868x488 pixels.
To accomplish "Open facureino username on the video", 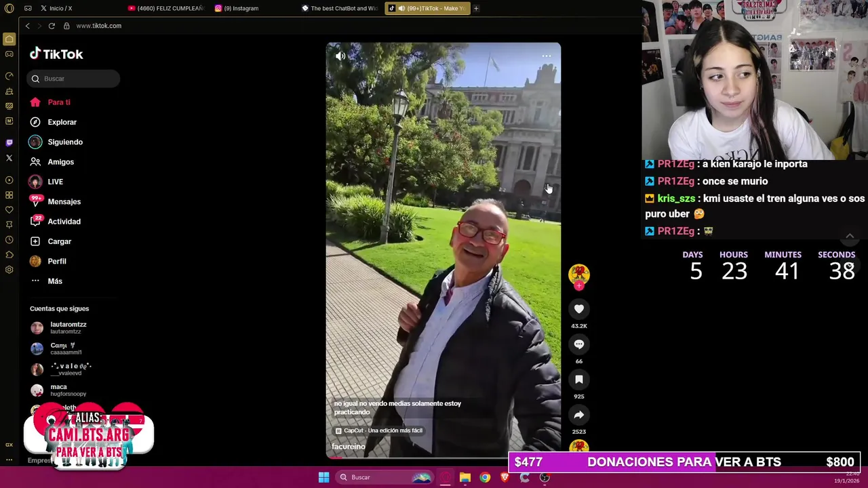I will [349, 447].
